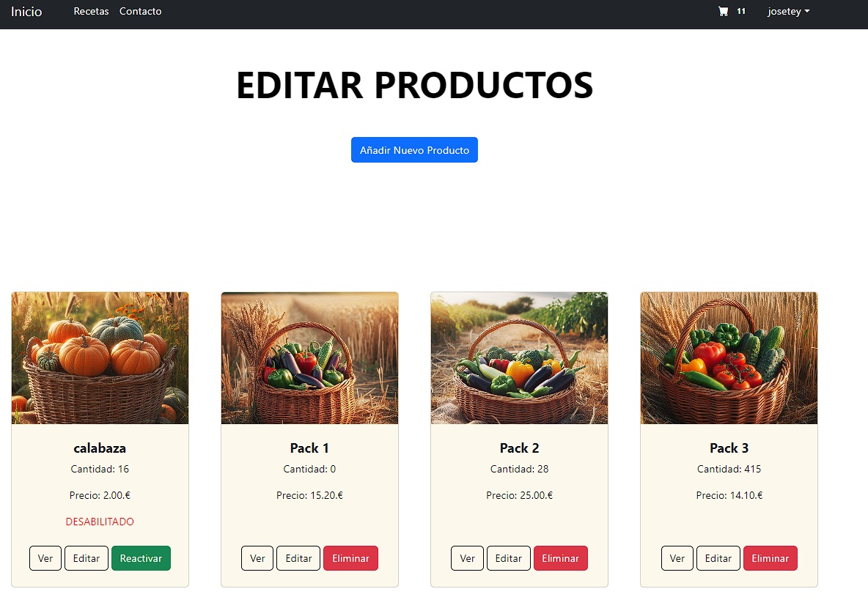Delete Pack 1 with Eliminar
This screenshot has height=608, width=868.
pos(350,558)
